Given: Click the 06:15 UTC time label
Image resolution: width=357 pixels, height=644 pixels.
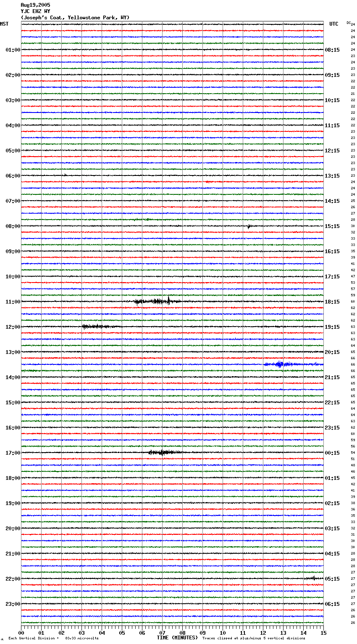Looking at the screenshot, I should (x=332, y=604).
